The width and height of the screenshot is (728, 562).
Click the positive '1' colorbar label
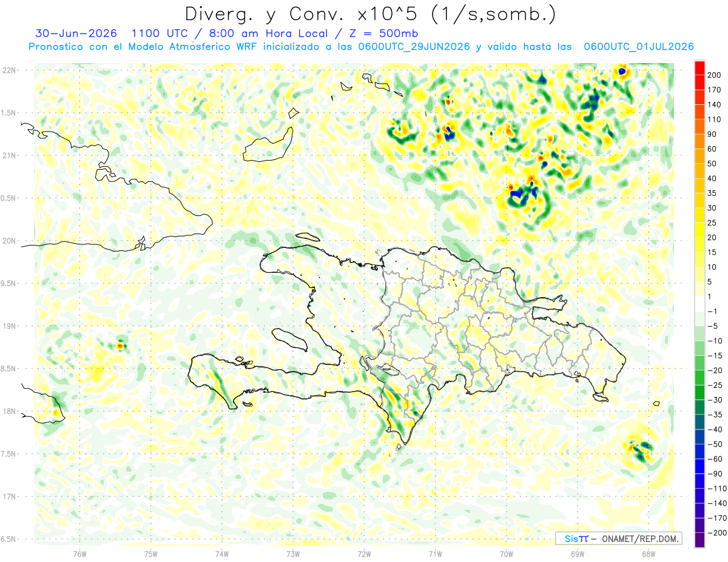click(710, 297)
